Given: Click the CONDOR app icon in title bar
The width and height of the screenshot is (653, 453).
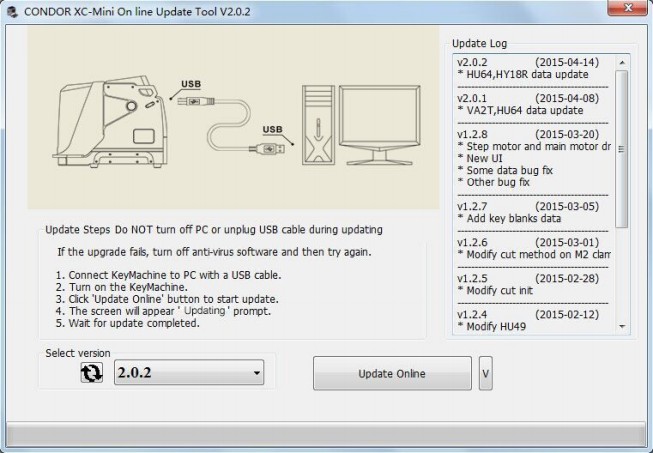Looking at the screenshot, I should (x=12, y=12).
